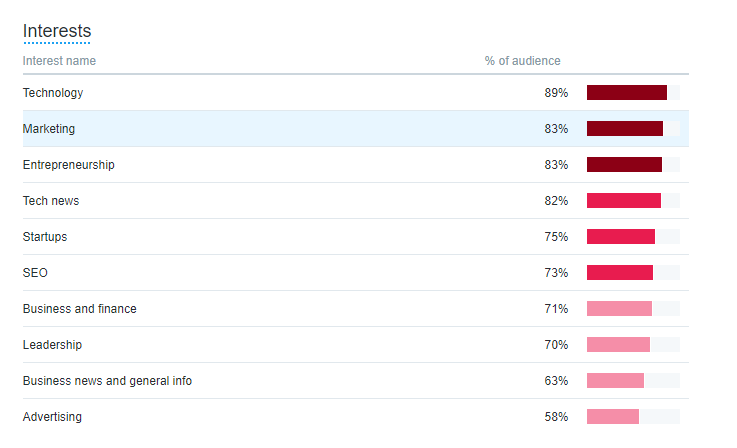Click the Advertising interest name
Screen dimensions: 737x448
click(x=52, y=417)
